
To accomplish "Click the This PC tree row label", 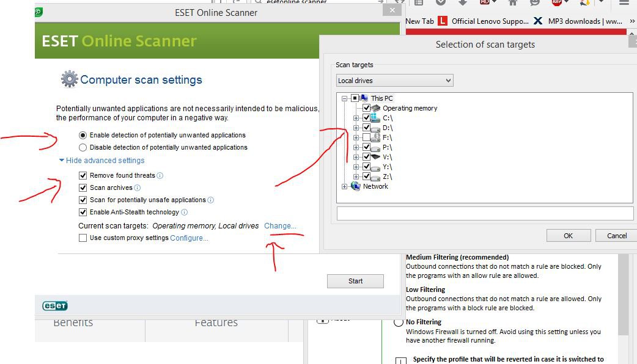I will click(382, 98).
